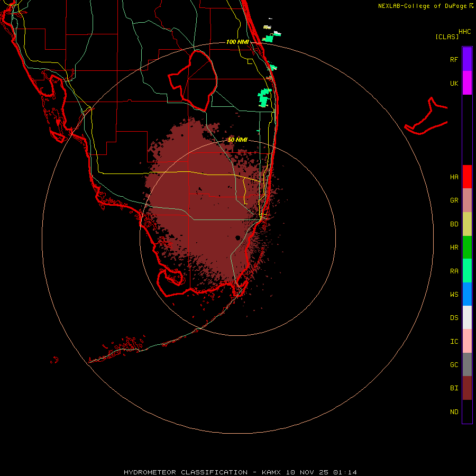
Task: Click the WS legend label
Action: [454, 294]
